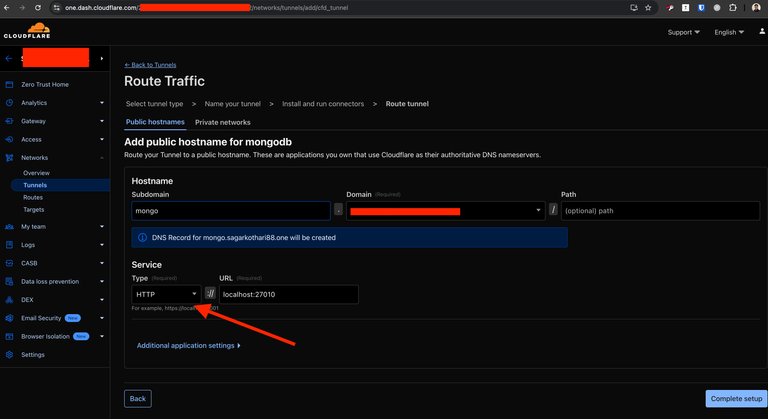This screenshot has height=419, width=768.
Task: Expand the Browser Isolation section
Action: pos(102,336)
